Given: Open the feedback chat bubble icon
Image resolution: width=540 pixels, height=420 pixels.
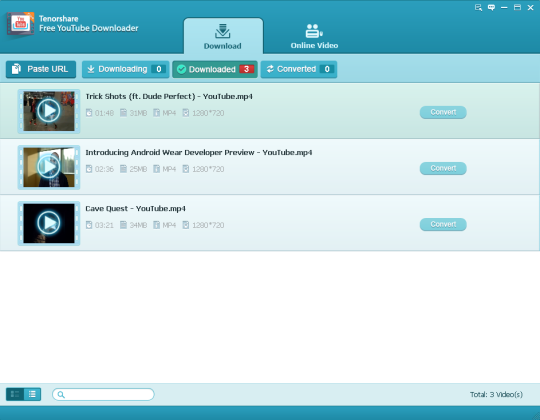Looking at the screenshot, I should click(491, 8).
